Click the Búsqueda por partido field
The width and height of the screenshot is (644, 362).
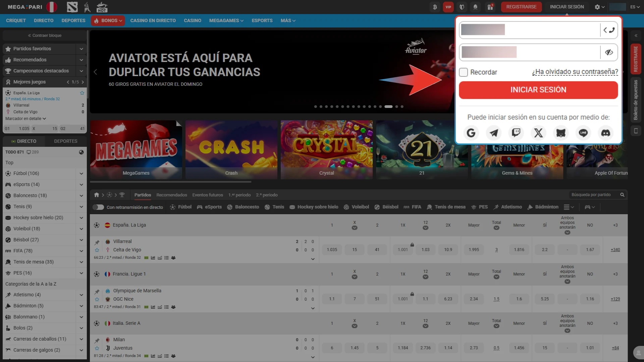pos(594,195)
